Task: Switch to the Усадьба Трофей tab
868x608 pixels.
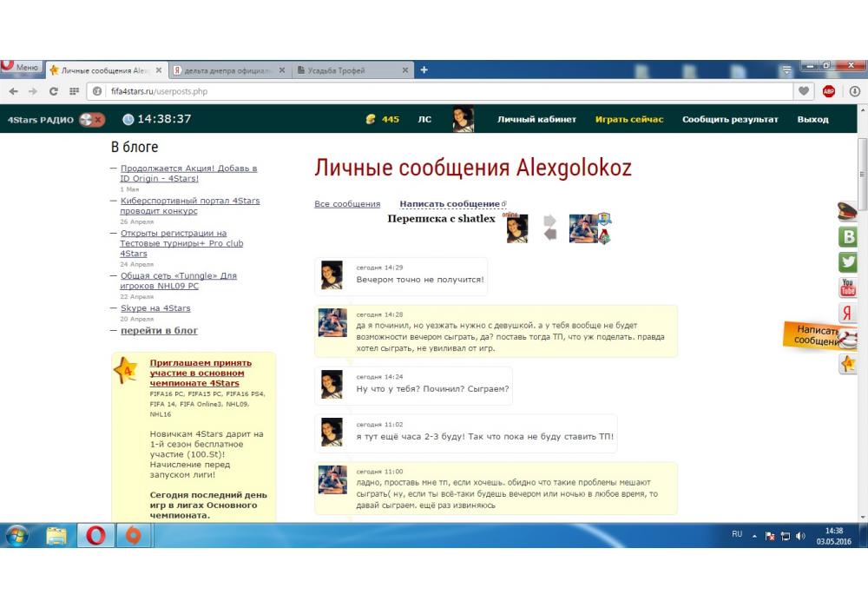Action: click(347, 70)
